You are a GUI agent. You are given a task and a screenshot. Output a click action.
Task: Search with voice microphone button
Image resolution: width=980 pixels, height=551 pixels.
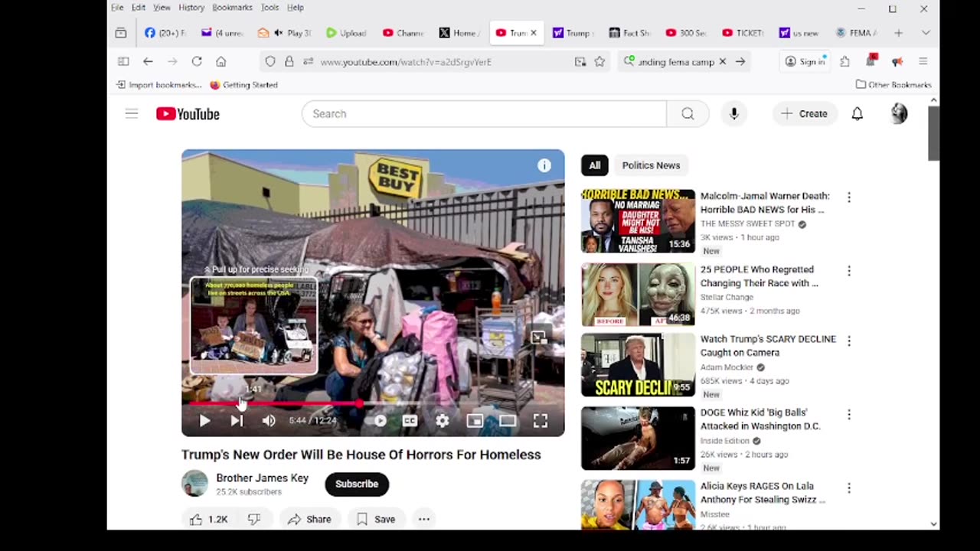point(733,113)
